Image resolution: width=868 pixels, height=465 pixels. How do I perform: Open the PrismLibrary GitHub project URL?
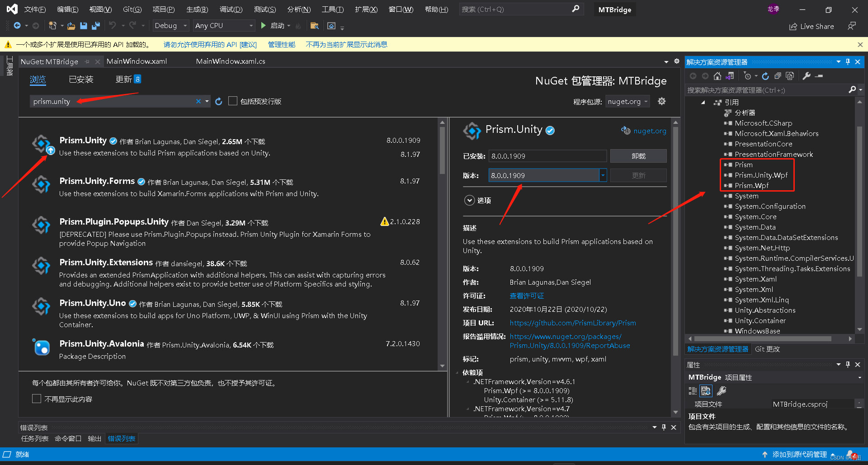point(573,323)
